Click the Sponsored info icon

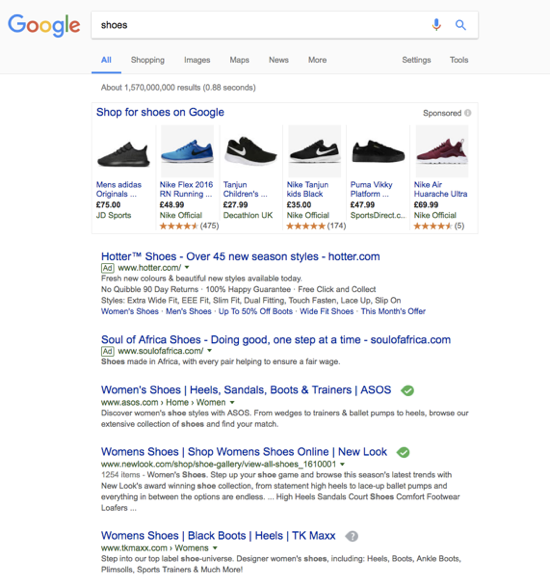468,113
